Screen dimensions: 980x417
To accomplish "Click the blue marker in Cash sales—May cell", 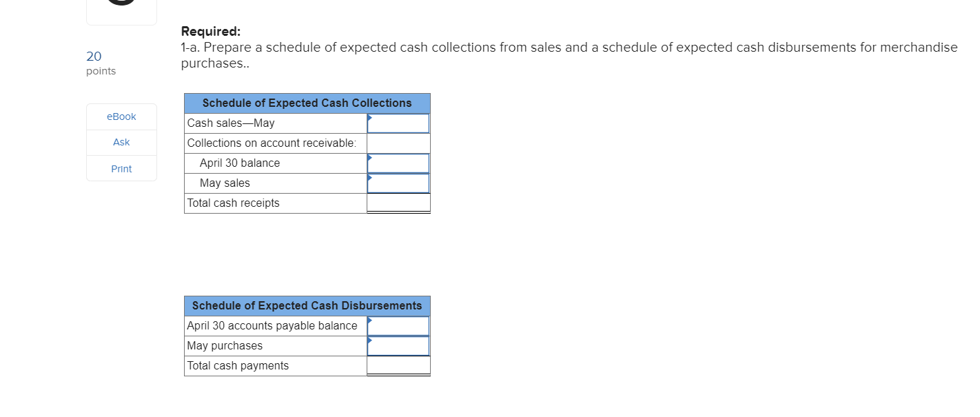I will (370, 117).
